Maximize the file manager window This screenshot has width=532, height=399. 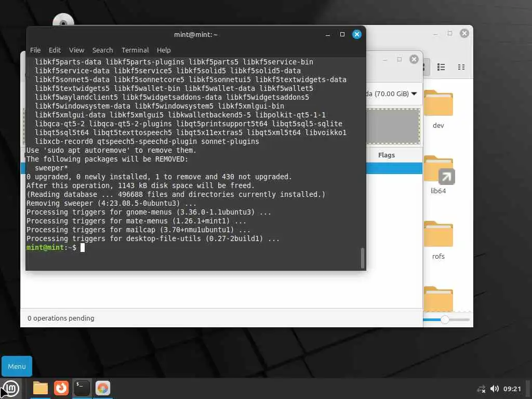click(x=449, y=33)
